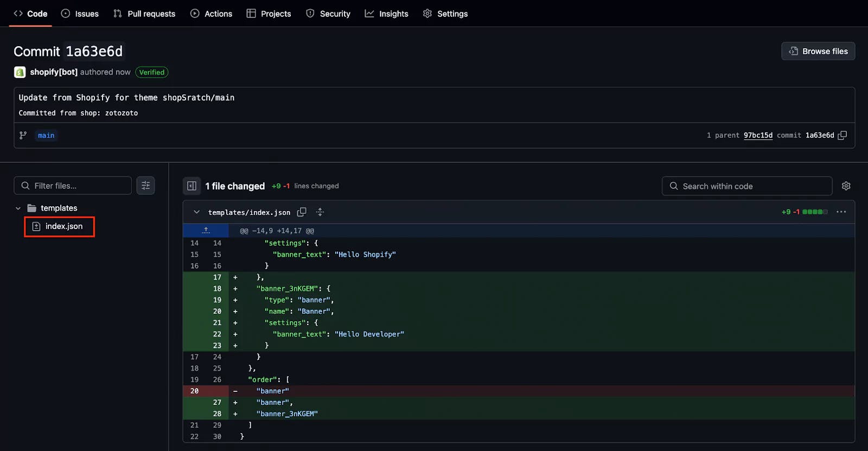Click the shopify[bot] avatar icon
Image resolution: width=868 pixels, height=451 pixels.
coord(20,72)
